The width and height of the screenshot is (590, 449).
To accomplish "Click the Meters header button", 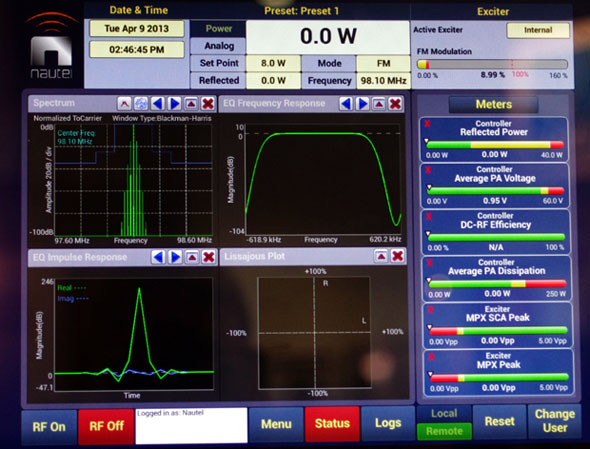I will click(x=494, y=104).
